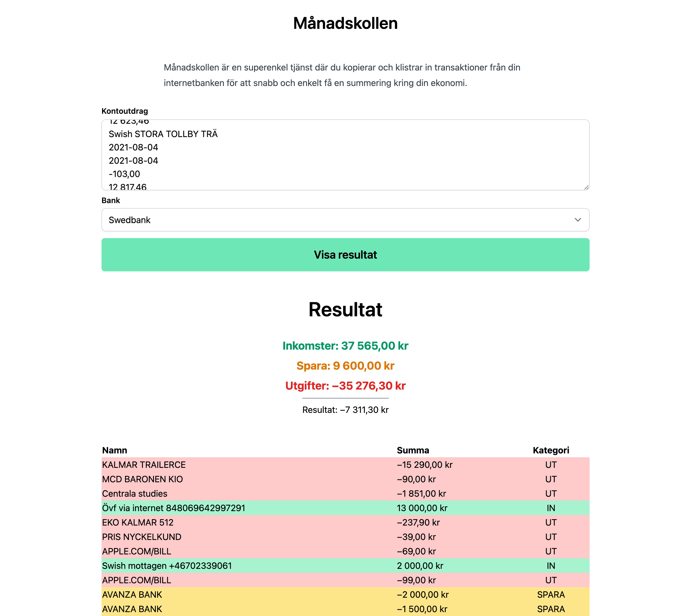This screenshot has width=695, height=616.
Task: Click the IN icon for Övf via internet
Action: click(551, 507)
